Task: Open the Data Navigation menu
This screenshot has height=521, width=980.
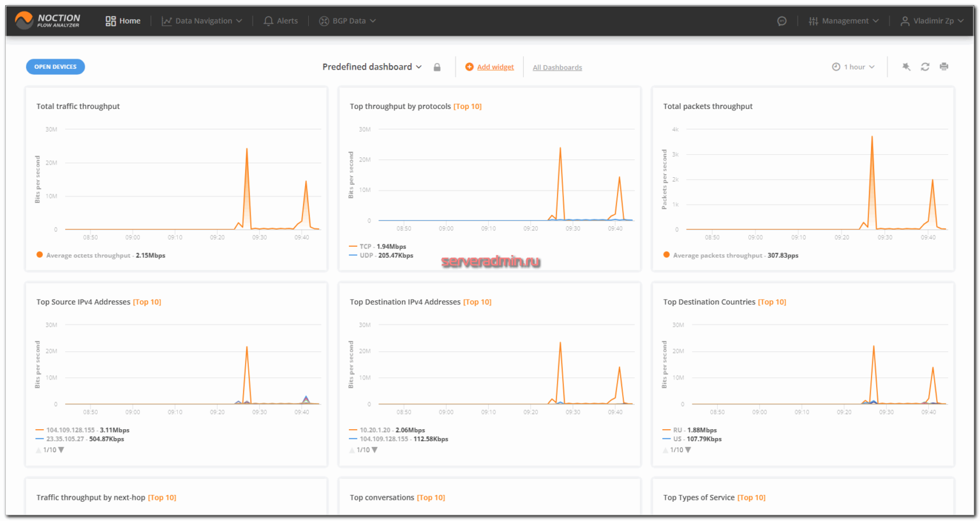Action: 202,20
